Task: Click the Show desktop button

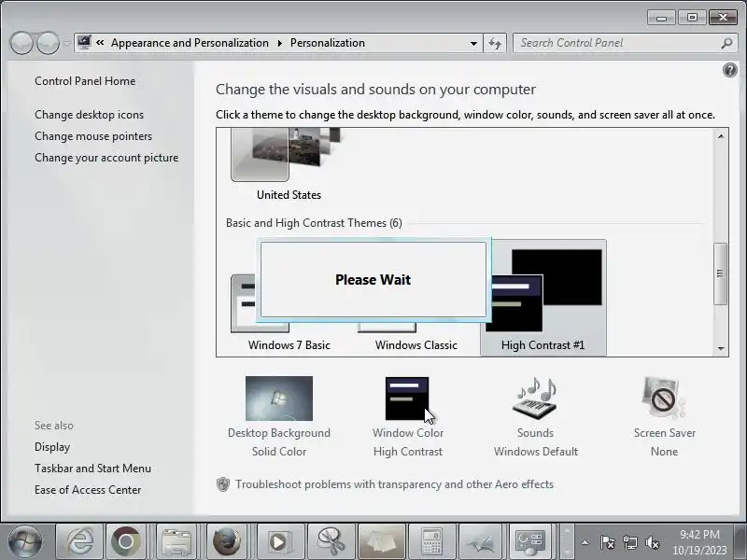Action: [740, 541]
